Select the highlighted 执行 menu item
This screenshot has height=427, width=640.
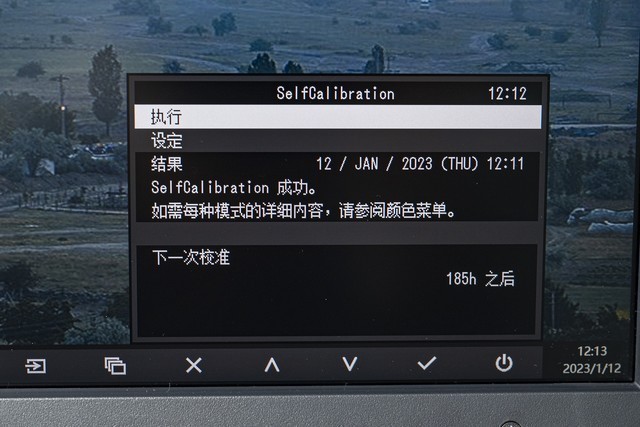(338, 117)
